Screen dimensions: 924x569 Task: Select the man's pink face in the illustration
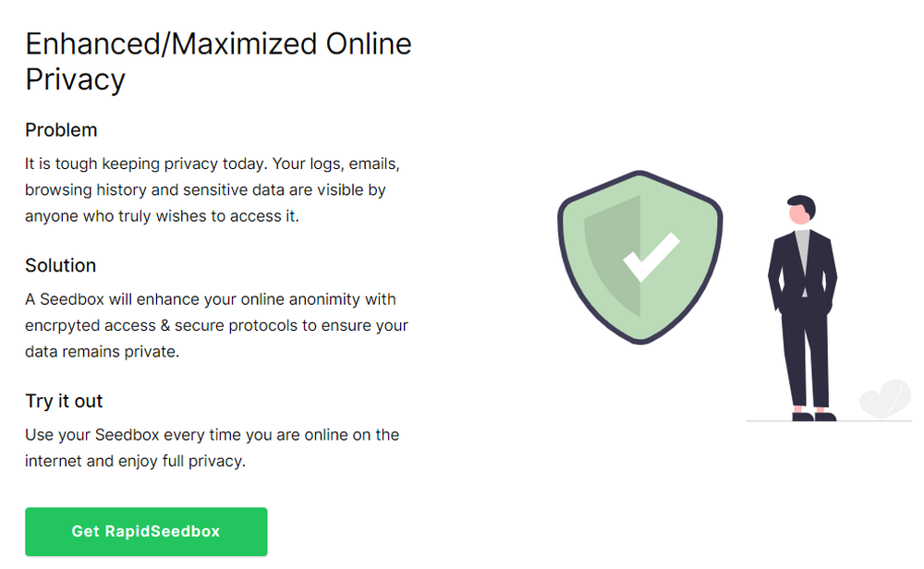pos(796,217)
